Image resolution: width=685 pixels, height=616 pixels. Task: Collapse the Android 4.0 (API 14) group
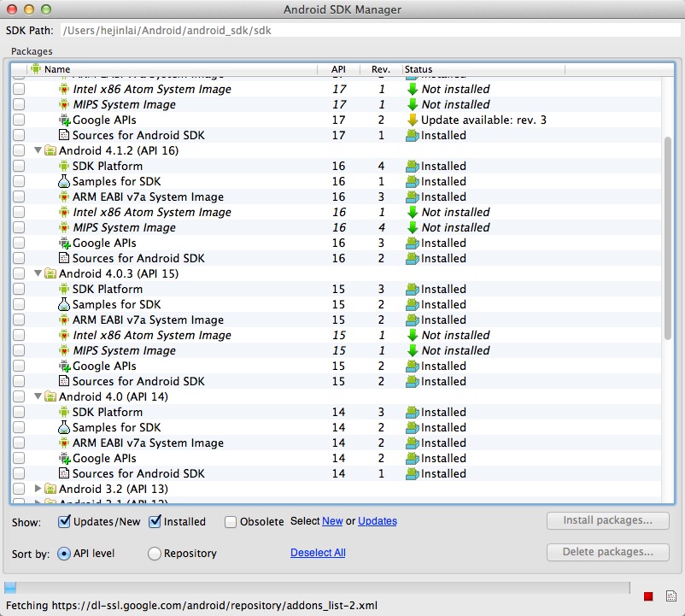[x=38, y=396]
